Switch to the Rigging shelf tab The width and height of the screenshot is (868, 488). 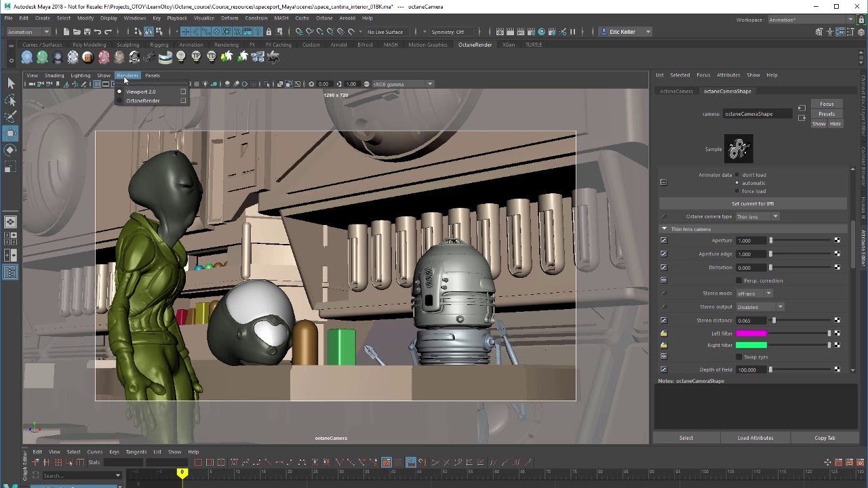(159, 45)
